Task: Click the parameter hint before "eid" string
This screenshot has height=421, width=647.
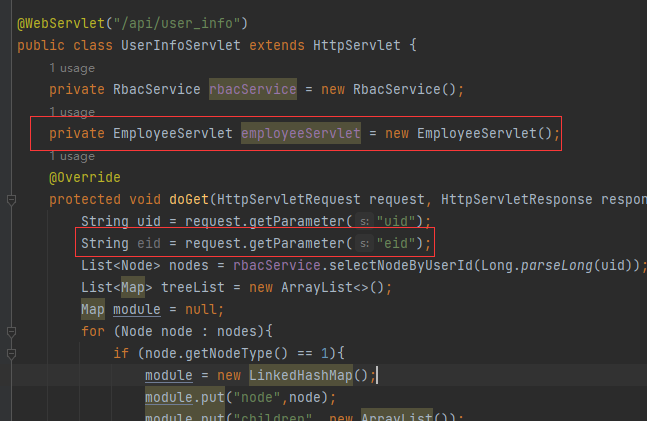Action: coord(364,244)
